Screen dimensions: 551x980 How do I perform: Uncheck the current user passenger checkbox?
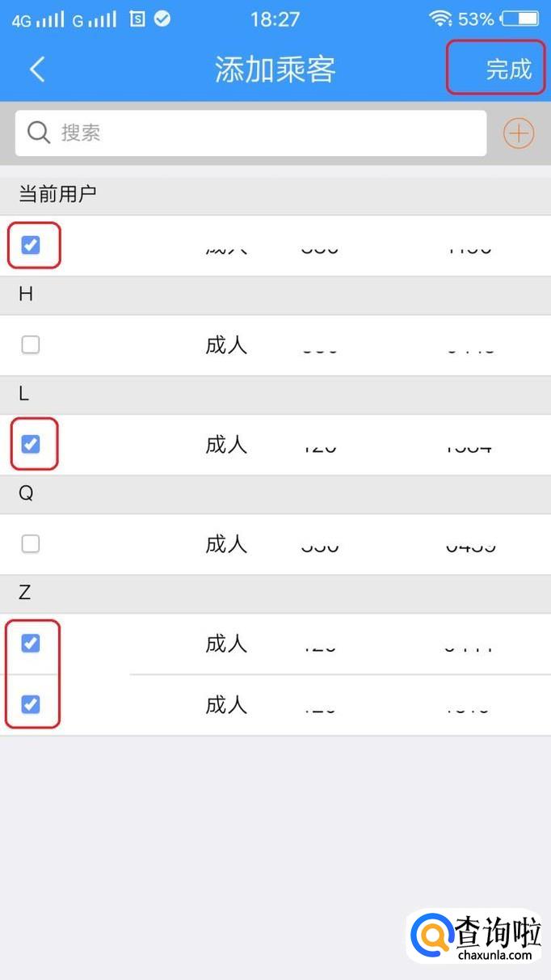31,245
